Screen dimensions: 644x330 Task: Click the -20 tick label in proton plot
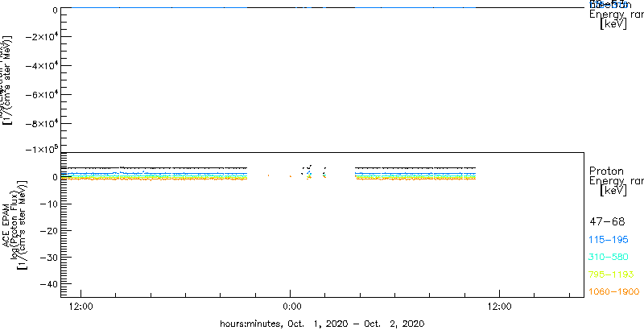(47, 231)
